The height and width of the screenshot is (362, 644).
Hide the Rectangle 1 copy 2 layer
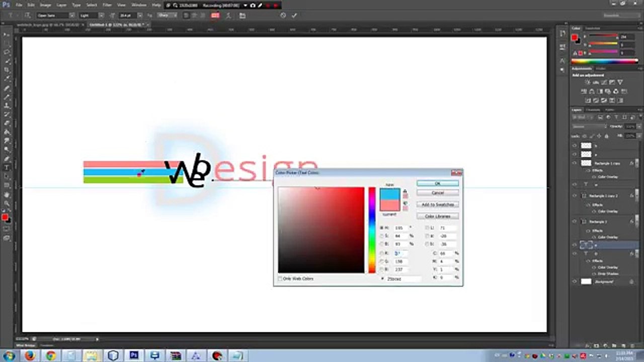point(575,196)
